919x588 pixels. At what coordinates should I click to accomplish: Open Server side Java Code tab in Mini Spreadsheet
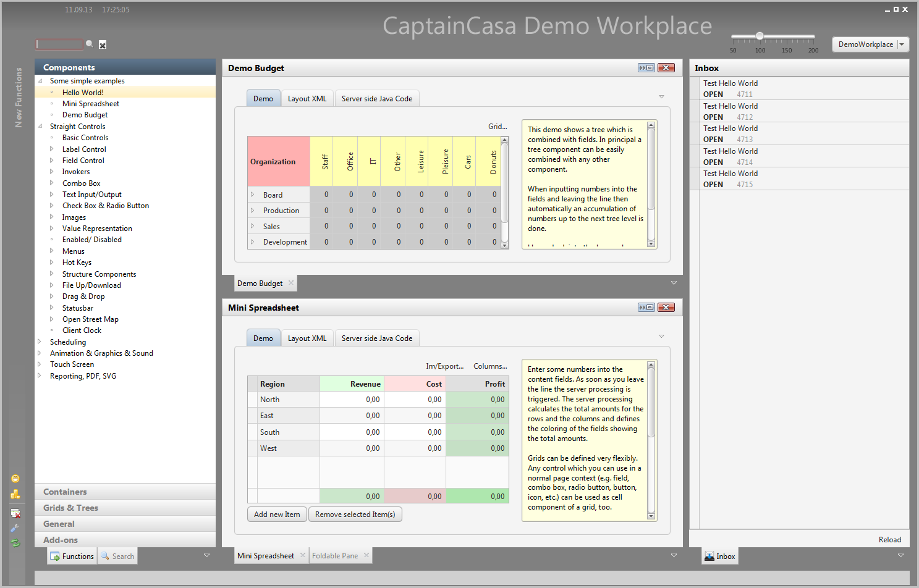click(376, 338)
